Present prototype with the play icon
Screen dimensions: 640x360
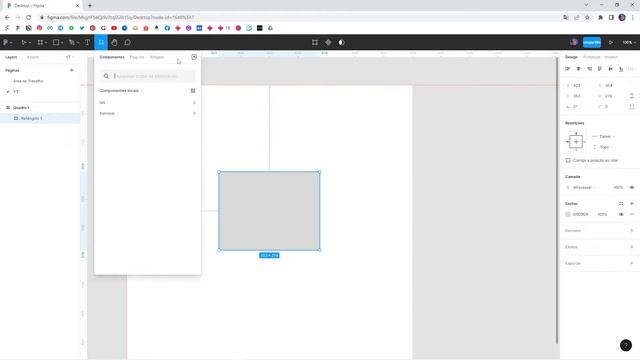click(611, 42)
